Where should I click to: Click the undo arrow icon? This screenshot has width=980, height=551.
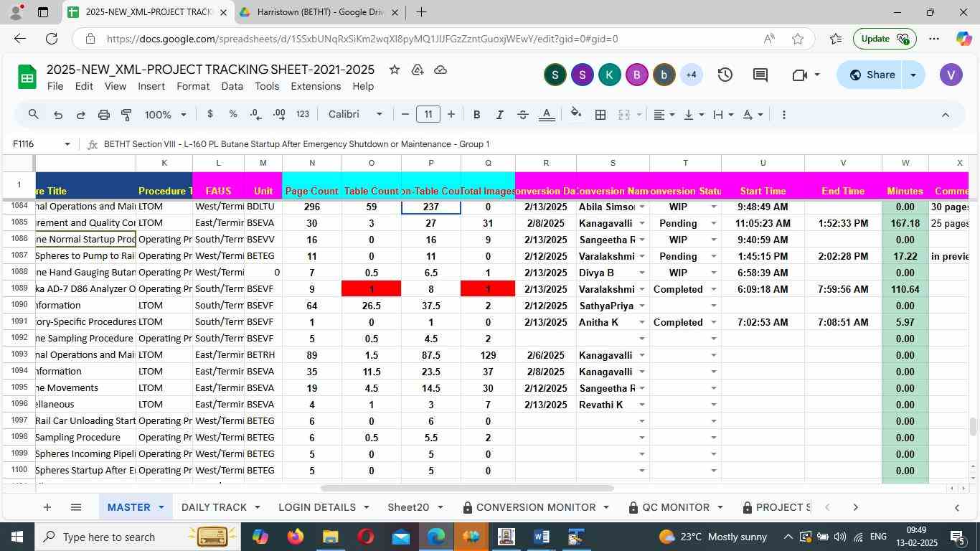click(x=57, y=115)
